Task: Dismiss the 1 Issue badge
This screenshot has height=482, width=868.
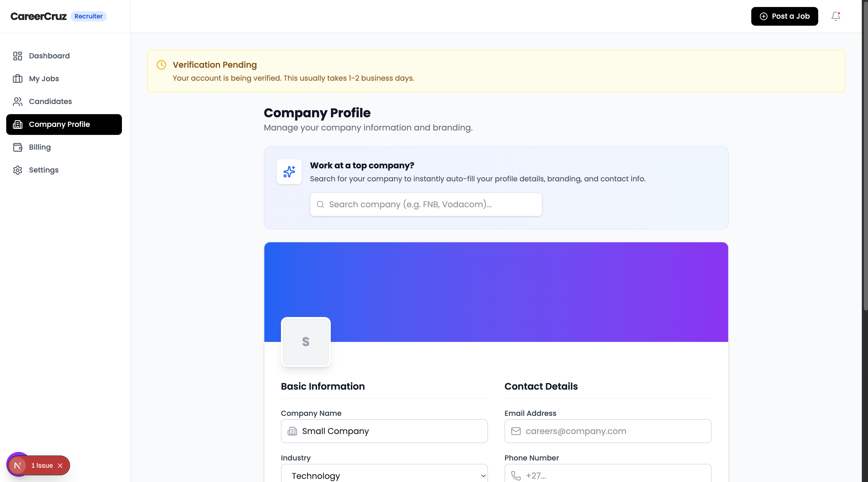Action: (x=60, y=465)
